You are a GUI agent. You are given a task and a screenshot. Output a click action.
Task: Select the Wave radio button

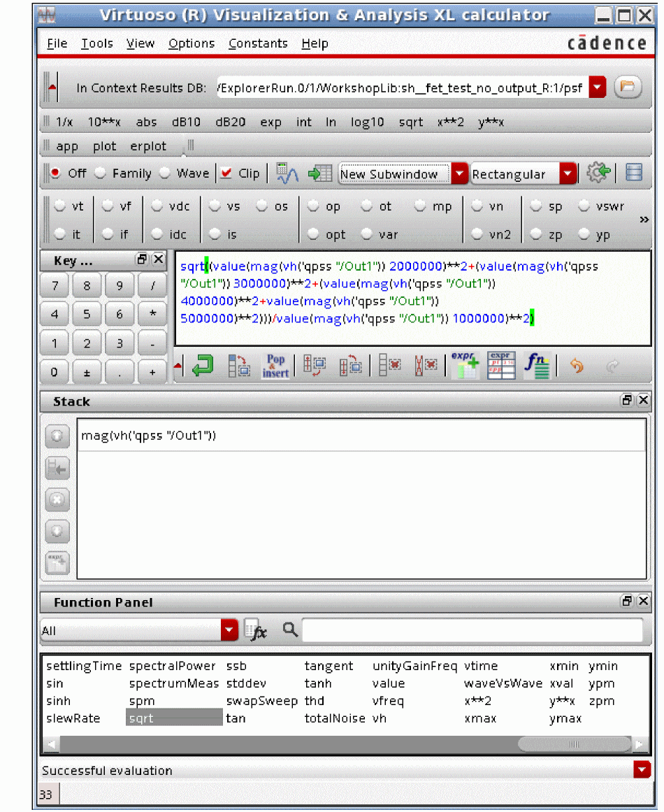(164, 173)
